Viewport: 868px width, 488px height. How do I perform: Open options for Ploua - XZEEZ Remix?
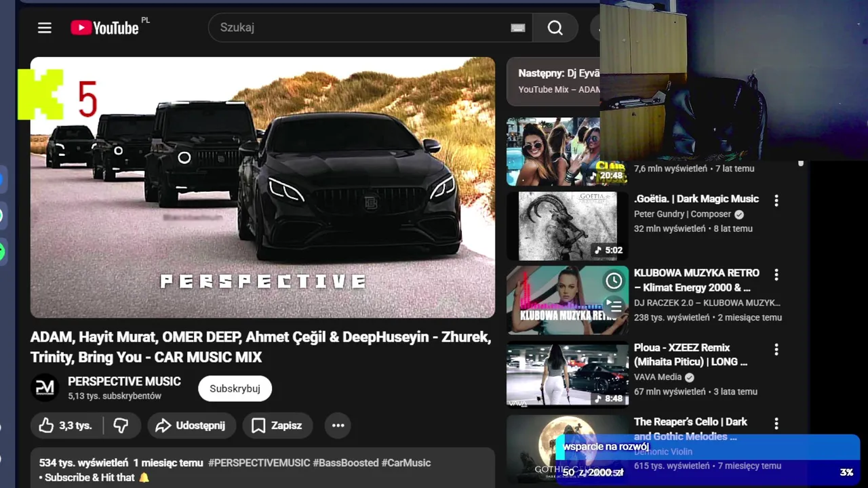[x=776, y=349]
